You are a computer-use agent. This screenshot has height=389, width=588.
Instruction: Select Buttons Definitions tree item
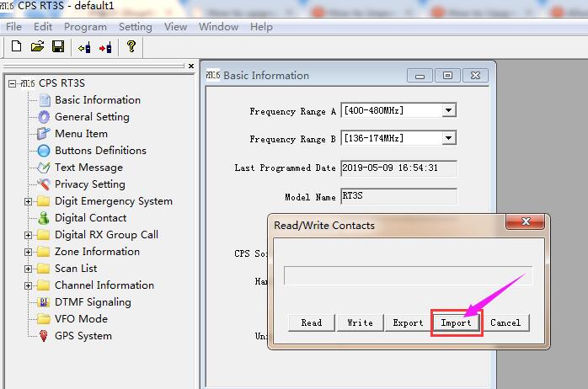[x=100, y=151]
